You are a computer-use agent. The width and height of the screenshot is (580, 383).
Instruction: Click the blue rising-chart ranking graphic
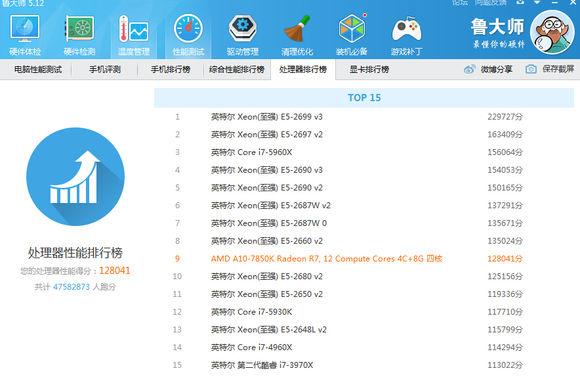click(75, 177)
